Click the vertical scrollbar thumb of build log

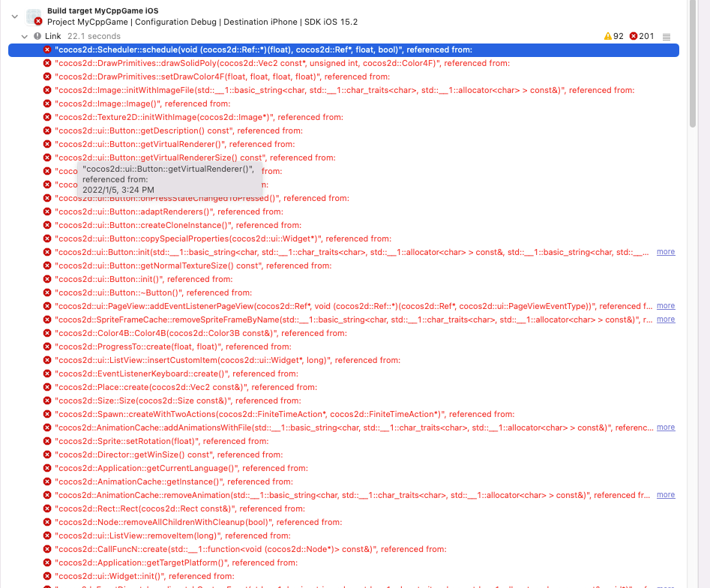click(693, 64)
